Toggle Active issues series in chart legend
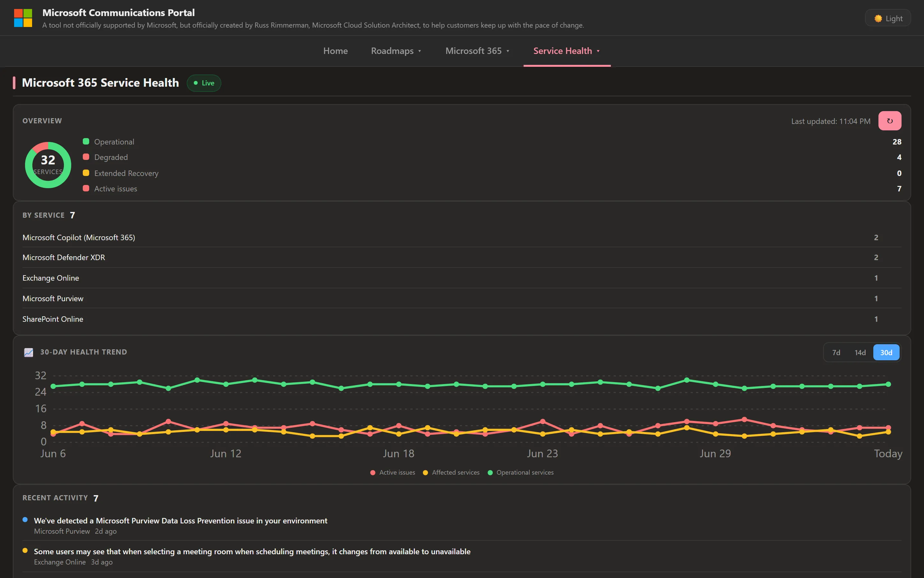Image resolution: width=924 pixels, height=578 pixels. [x=392, y=472]
